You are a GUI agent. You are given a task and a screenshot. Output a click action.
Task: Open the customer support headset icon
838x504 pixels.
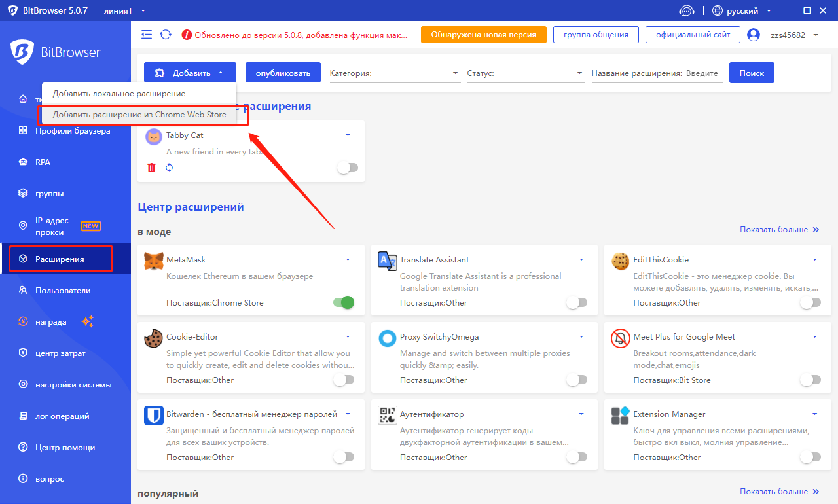[x=686, y=10]
